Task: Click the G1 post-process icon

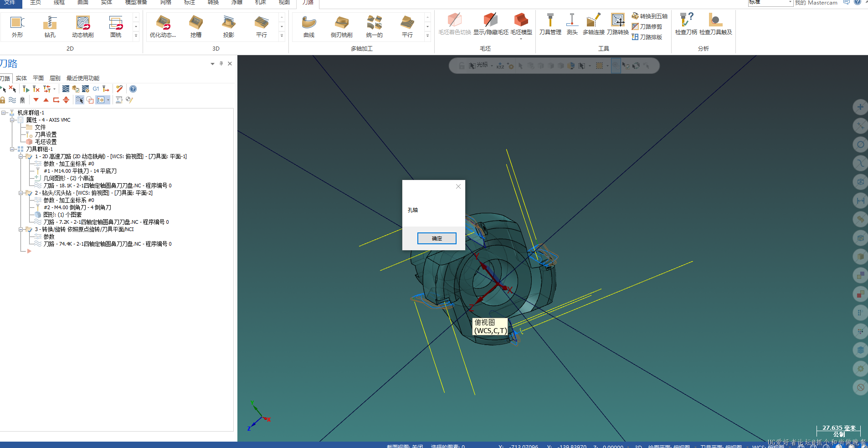Action: pyautogui.click(x=96, y=89)
